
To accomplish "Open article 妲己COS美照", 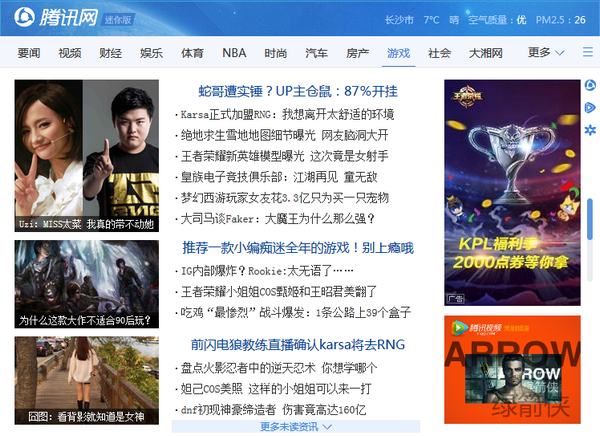I will tap(276, 389).
